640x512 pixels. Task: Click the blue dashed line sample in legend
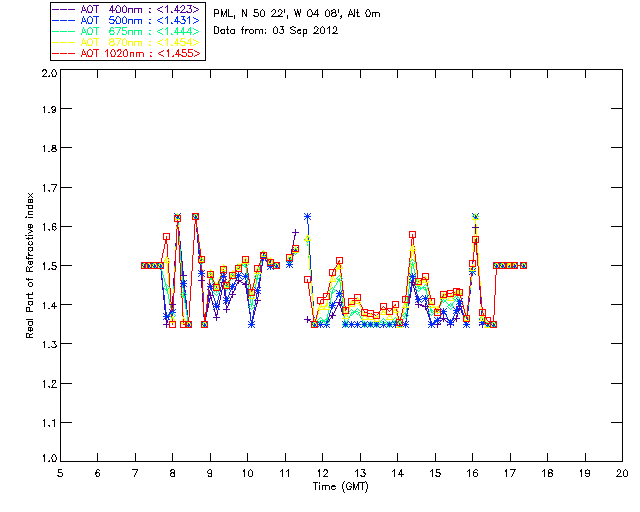(x=64, y=20)
